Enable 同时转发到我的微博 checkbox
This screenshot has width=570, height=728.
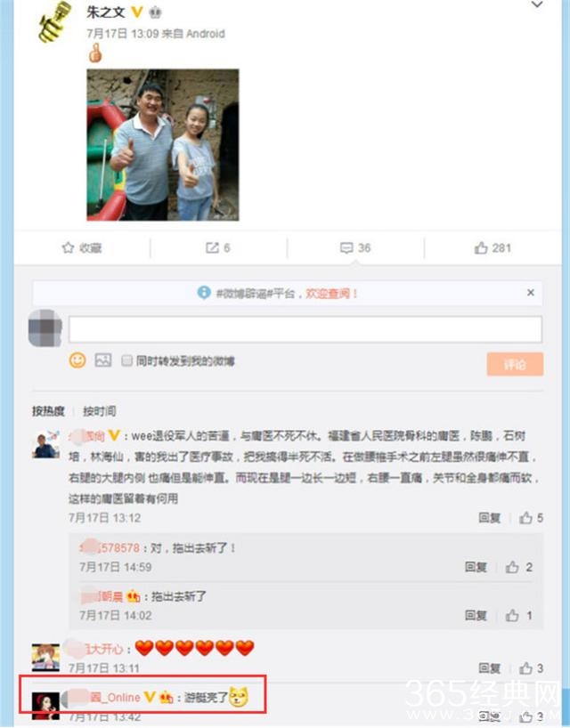(x=126, y=360)
